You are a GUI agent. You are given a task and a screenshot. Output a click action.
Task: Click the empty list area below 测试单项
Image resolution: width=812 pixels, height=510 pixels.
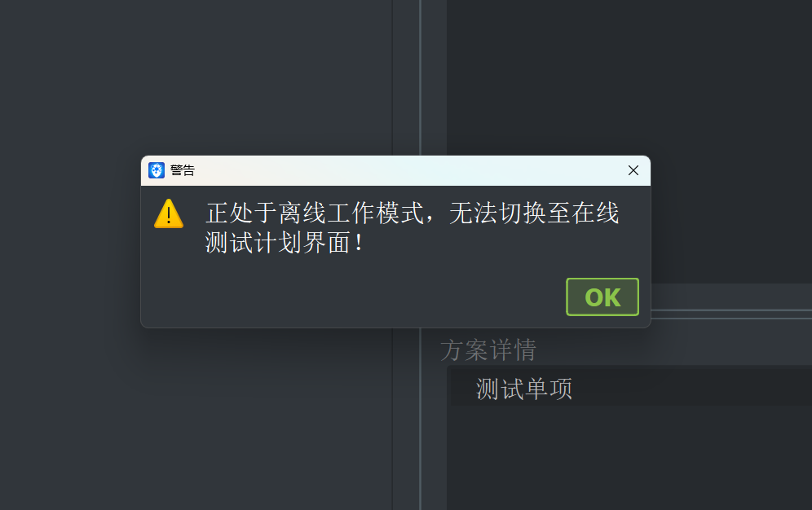(x=629, y=455)
